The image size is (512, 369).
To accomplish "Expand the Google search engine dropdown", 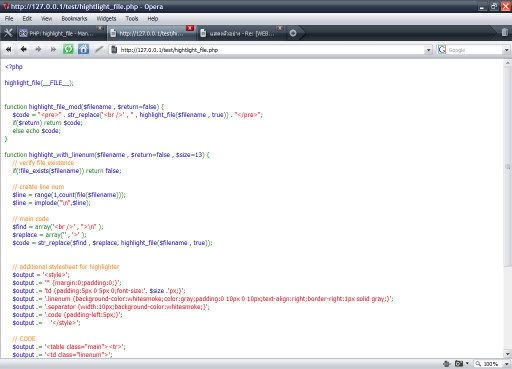I will click(506, 50).
